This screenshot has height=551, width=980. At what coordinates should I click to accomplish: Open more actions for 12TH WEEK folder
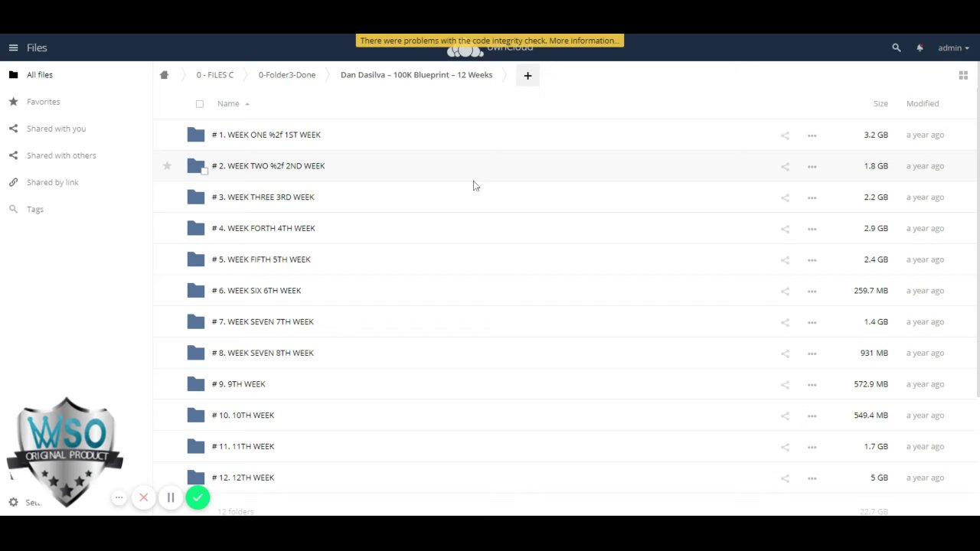pos(812,478)
